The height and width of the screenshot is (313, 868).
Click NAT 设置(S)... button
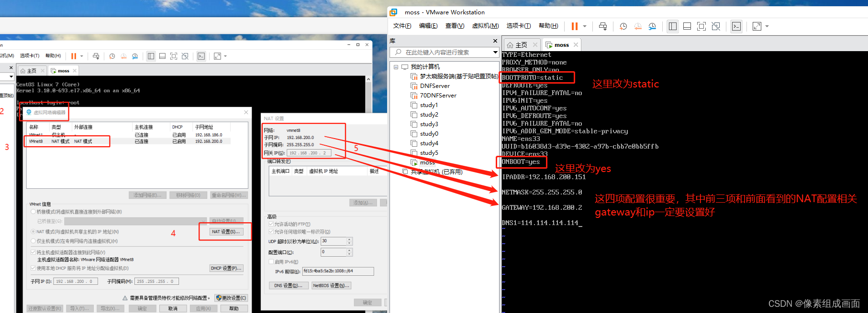click(226, 232)
